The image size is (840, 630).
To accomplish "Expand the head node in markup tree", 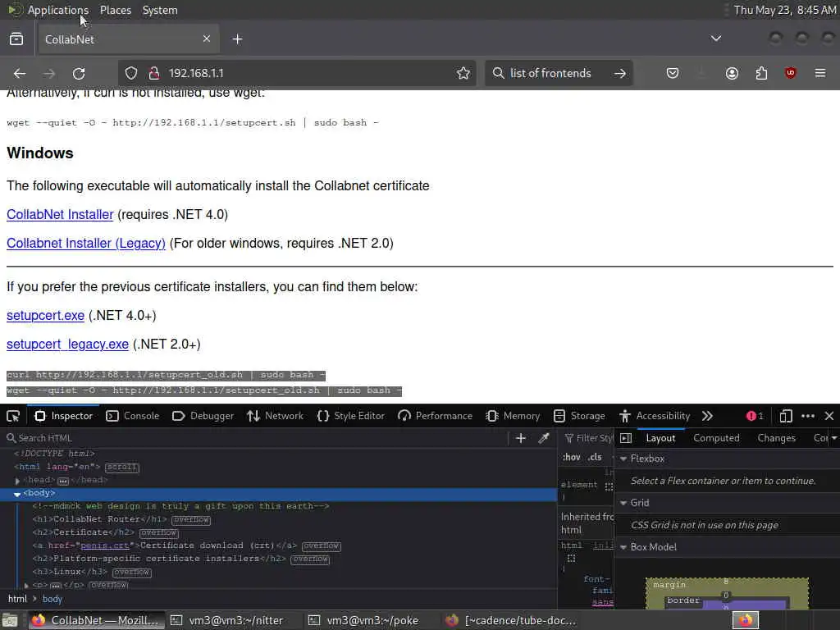I will [x=17, y=481].
